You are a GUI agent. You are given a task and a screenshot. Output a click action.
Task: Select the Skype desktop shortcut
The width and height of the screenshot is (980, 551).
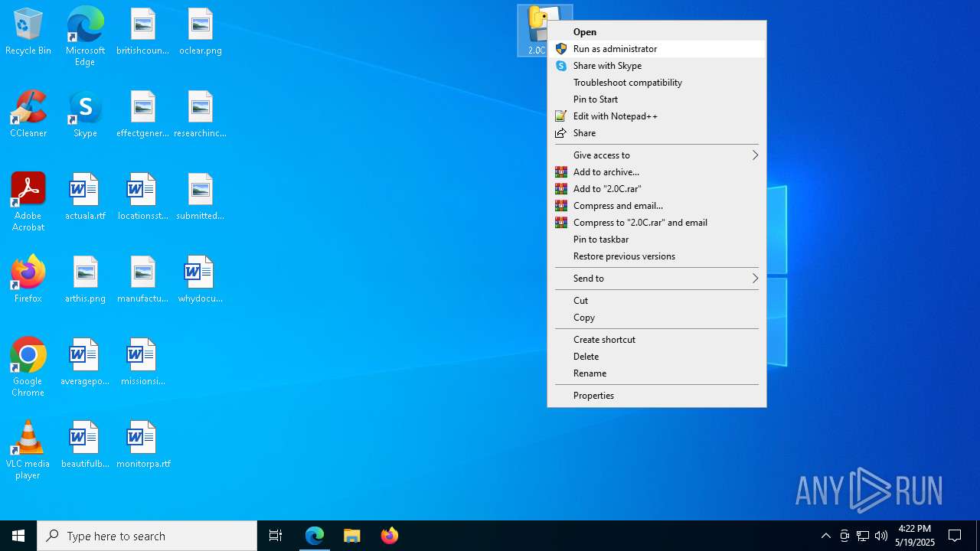point(85,115)
